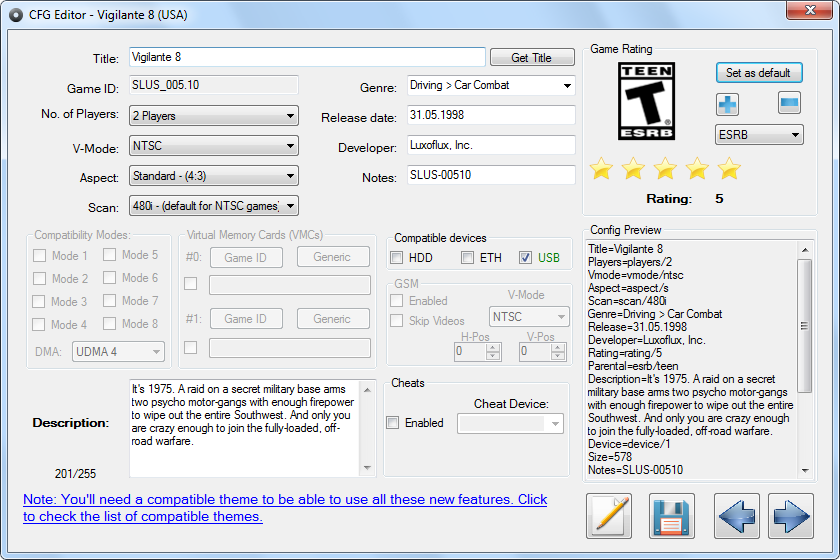The image size is (840, 560).
Task: Open the Scan 480i dropdown
Action: click(214, 206)
